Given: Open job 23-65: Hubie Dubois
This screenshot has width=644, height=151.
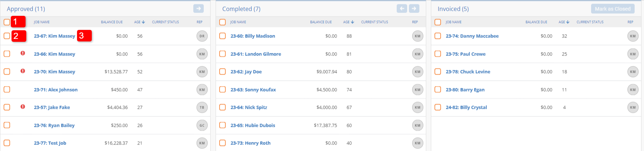Looking at the screenshot, I should 253,125.
